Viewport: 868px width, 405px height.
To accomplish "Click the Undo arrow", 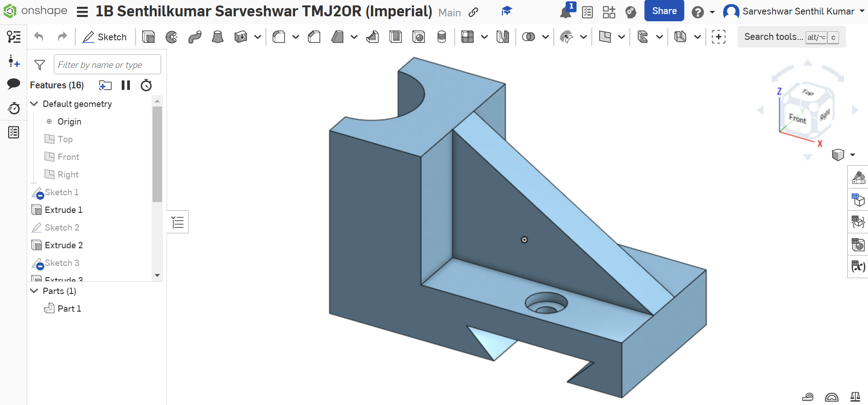I will 39,37.
